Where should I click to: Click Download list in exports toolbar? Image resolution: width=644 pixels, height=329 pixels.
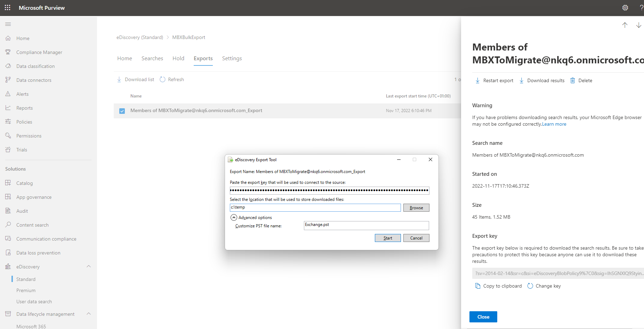coord(135,79)
